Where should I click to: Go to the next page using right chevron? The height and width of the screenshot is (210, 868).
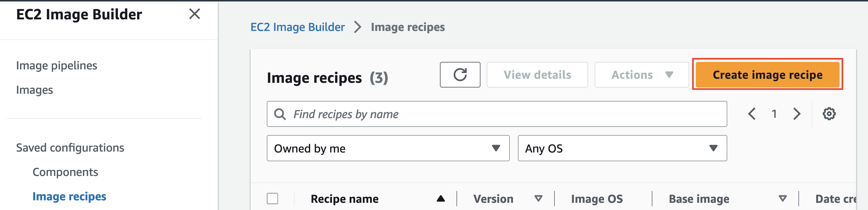pyautogui.click(x=797, y=114)
